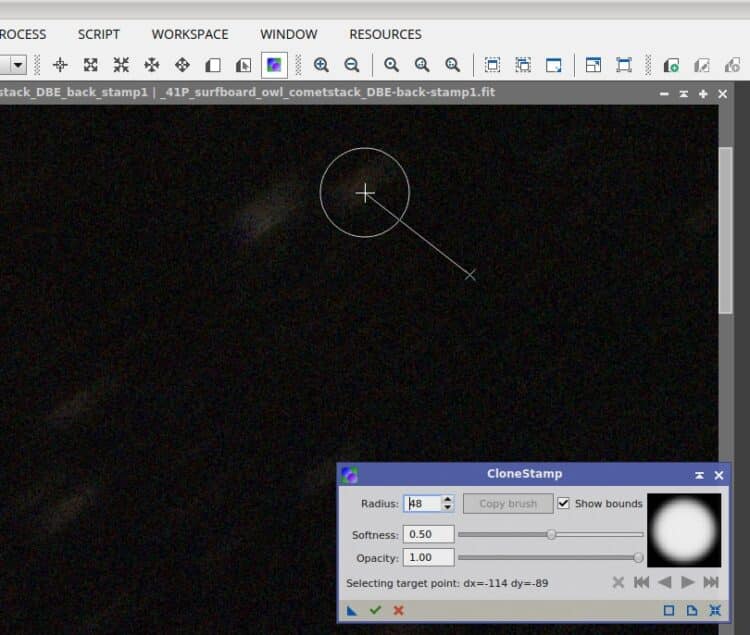The image size is (750, 635).
Task: Click the CloneStamp Reset icon
Action: (715, 610)
